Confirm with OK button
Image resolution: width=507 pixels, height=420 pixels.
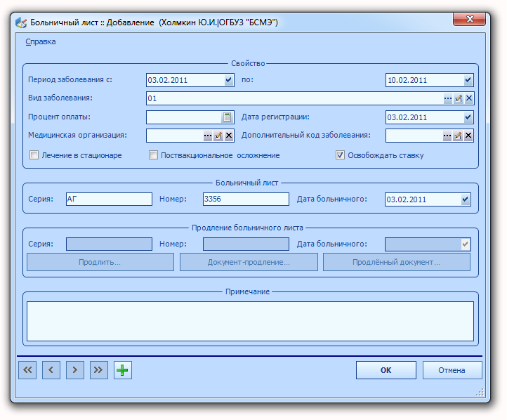(386, 370)
